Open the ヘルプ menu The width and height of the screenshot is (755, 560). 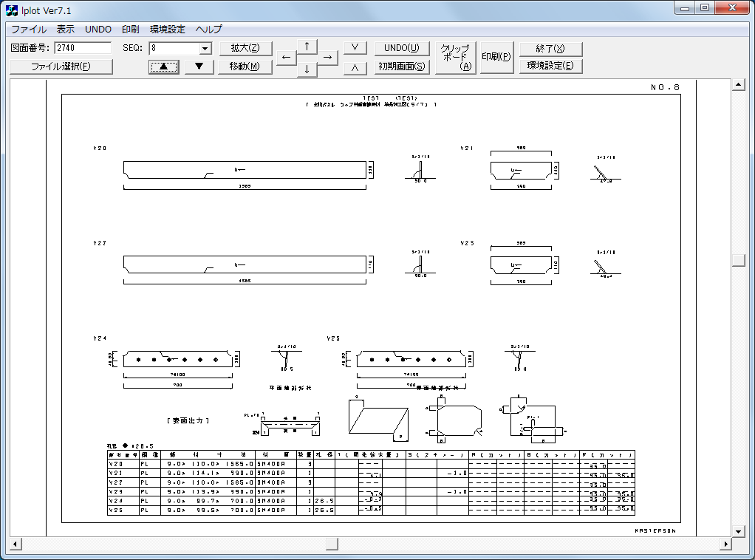click(209, 30)
